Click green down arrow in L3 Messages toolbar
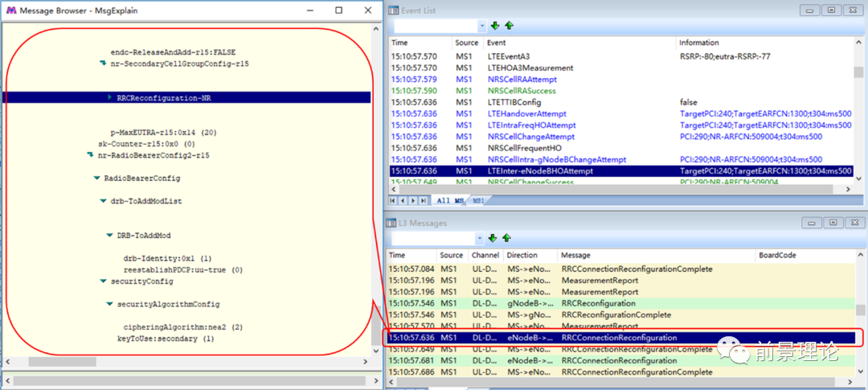The image size is (868, 390). [x=492, y=238]
